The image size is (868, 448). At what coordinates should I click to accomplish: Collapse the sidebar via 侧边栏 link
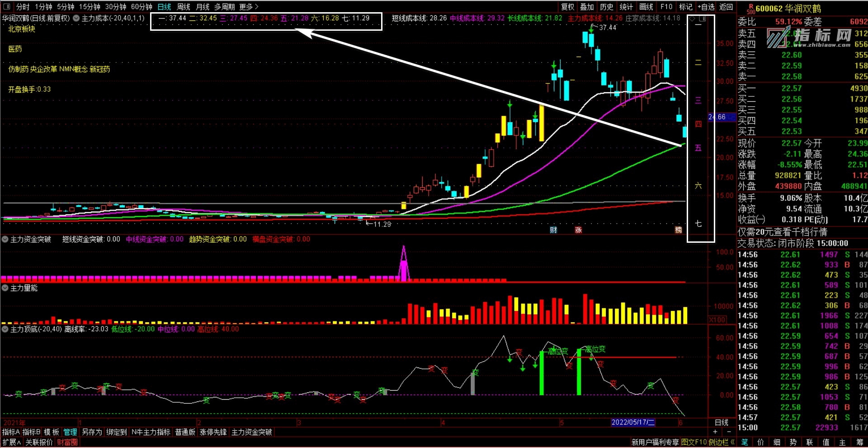click(722, 442)
